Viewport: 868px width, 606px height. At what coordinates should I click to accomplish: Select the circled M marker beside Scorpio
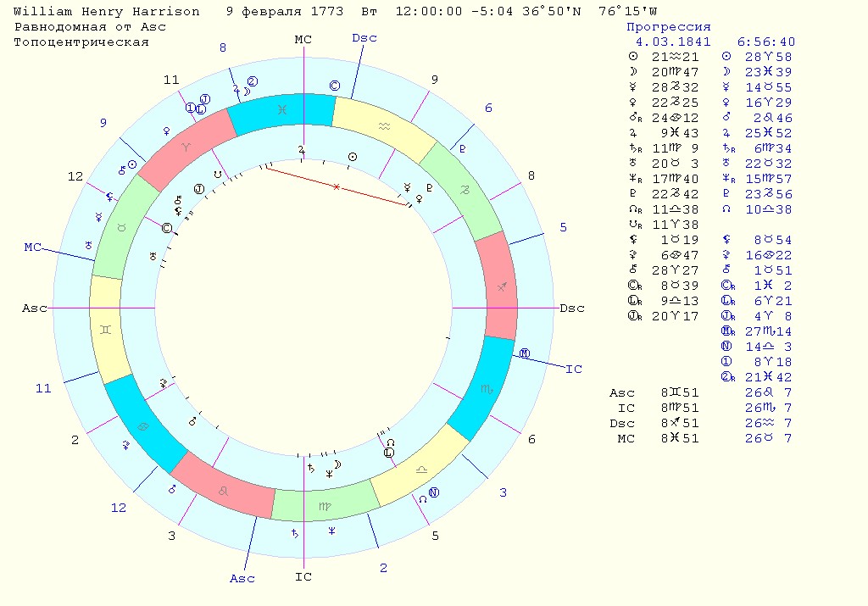tap(525, 353)
